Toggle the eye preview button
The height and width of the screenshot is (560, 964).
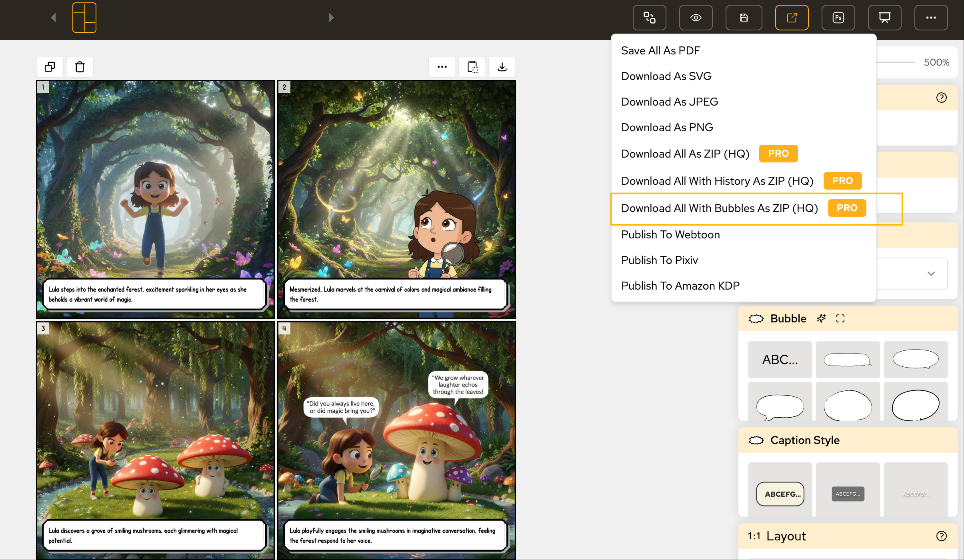(x=696, y=18)
